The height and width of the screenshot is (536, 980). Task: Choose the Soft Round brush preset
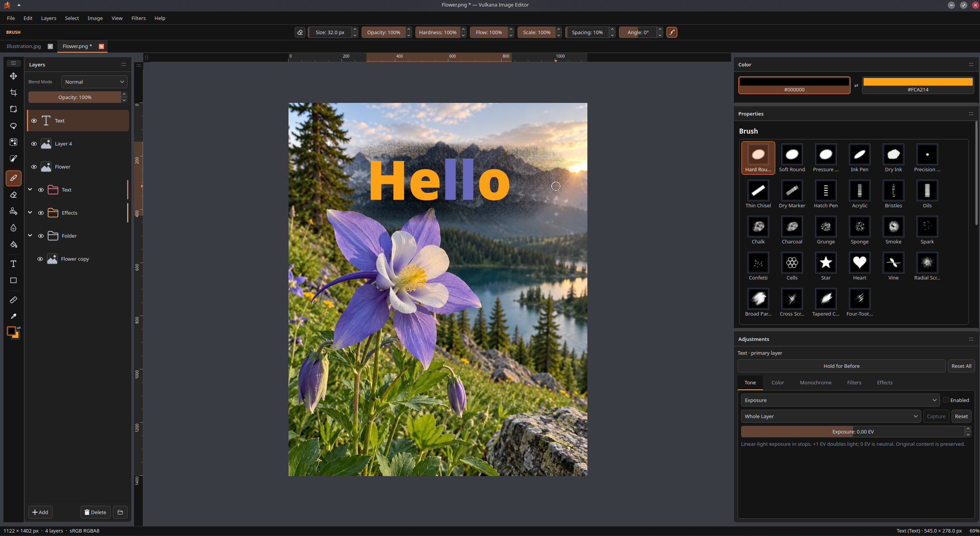click(792, 158)
